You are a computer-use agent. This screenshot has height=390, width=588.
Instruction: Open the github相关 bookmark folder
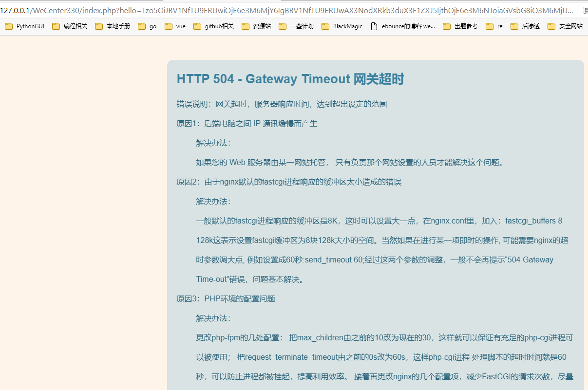click(214, 26)
